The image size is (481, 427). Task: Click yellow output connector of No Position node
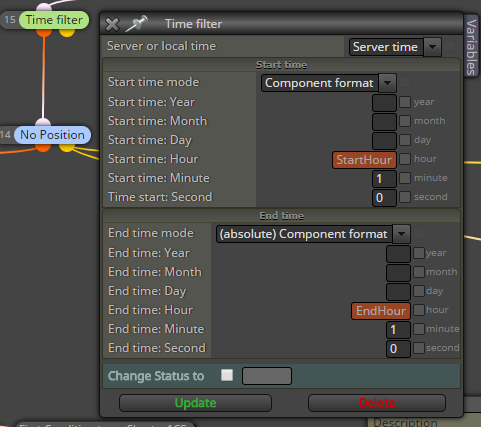pos(67,148)
